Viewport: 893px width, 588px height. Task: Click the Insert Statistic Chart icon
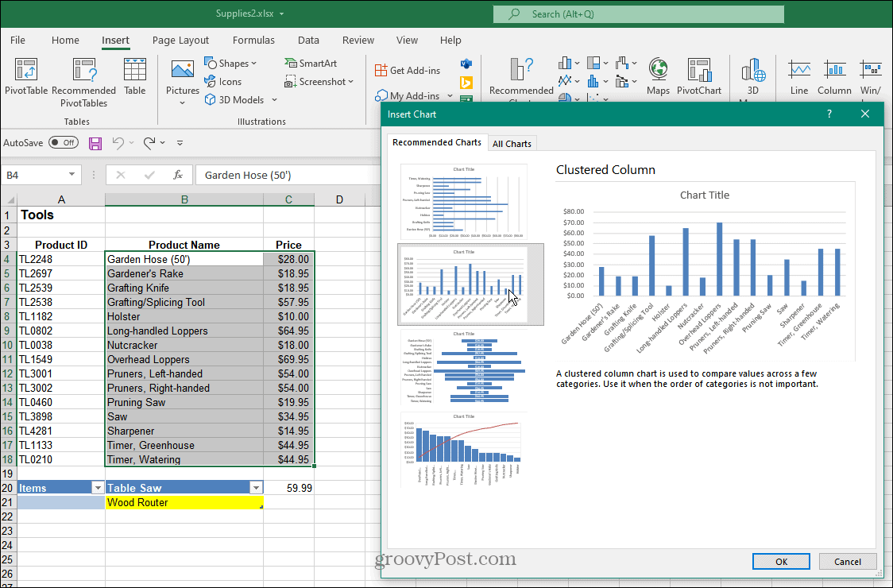pos(593,81)
